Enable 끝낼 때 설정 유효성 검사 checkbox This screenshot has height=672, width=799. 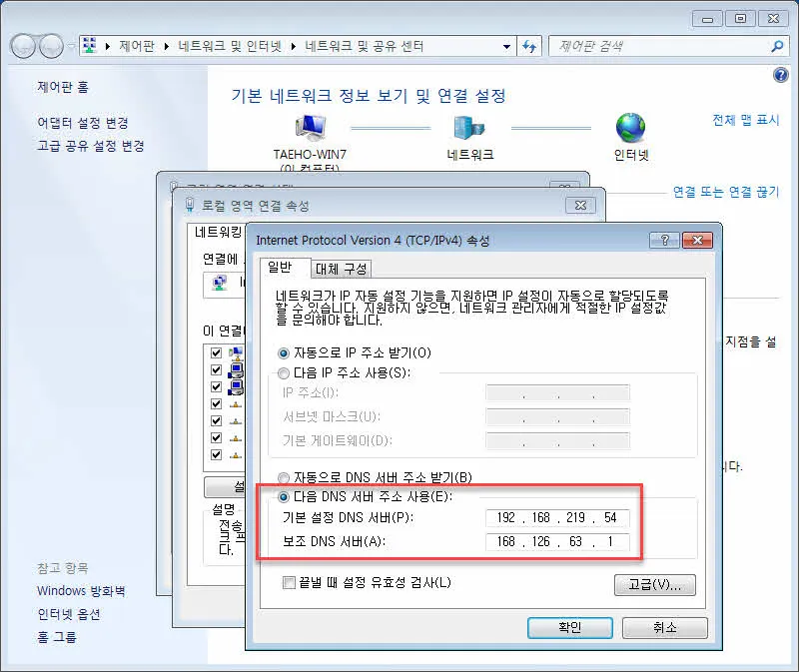click(288, 582)
